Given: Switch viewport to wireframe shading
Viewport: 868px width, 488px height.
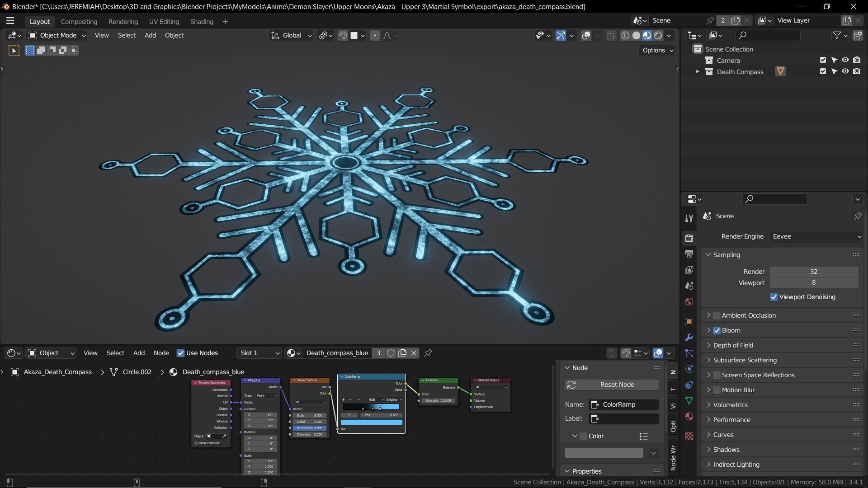Looking at the screenshot, I should click(x=625, y=36).
